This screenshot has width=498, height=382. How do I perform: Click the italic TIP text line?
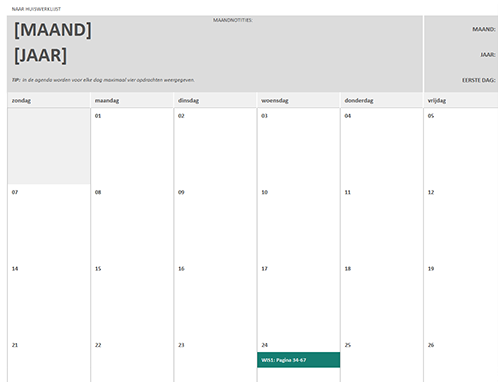tap(103, 80)
